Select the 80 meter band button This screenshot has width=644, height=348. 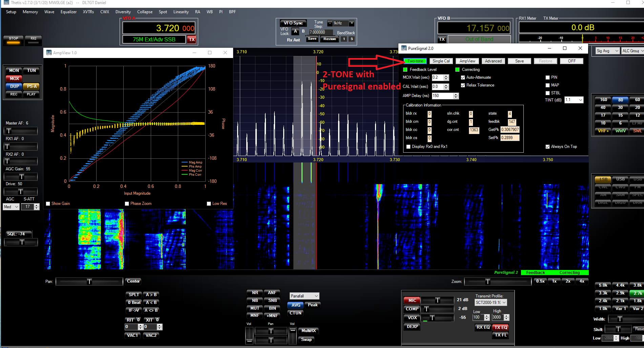tap(620, 100)
